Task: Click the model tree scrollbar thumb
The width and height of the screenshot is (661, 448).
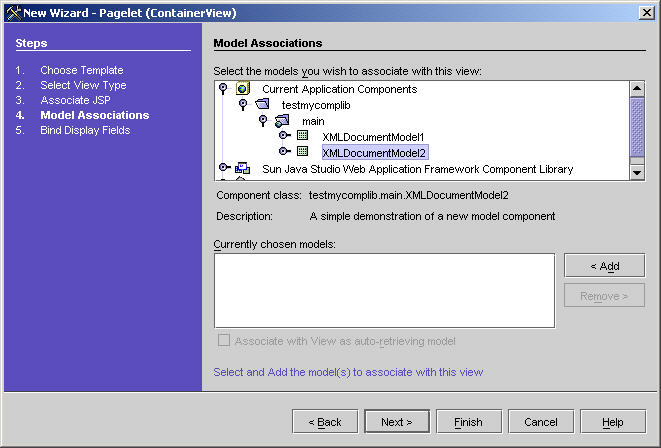Action: [637, 126]
